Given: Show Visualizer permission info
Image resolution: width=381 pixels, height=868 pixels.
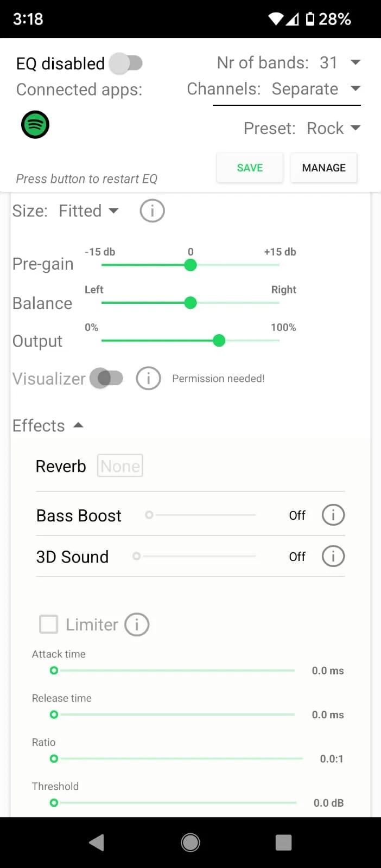Looking at the screenshot, I should point(149,378).
